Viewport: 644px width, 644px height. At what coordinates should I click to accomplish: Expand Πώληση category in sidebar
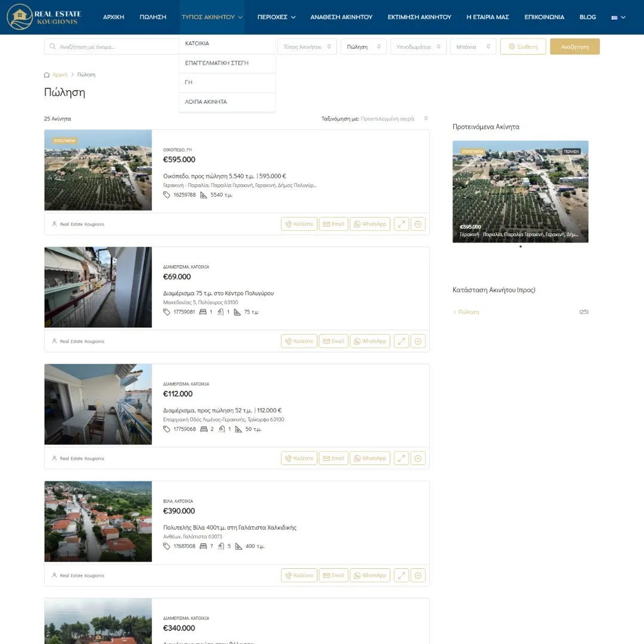coord(454,312)
